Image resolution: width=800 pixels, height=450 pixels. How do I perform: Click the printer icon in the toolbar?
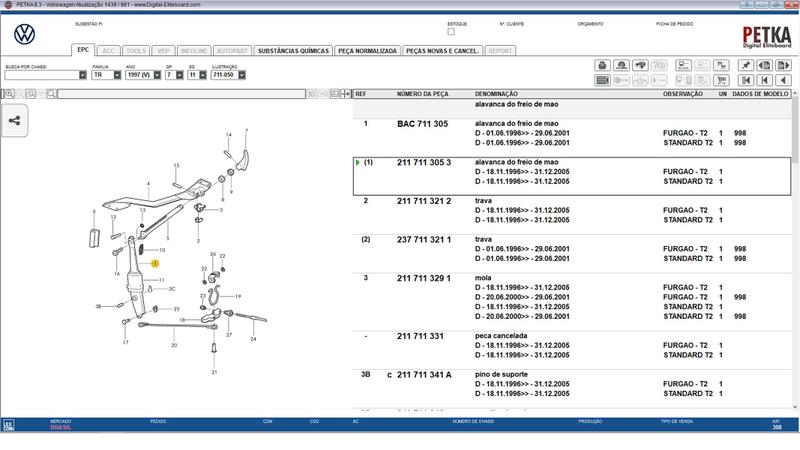(602, 65)
